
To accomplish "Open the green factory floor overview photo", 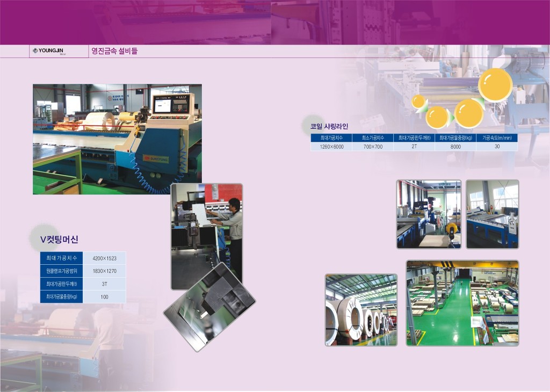I will pos(462,303).
